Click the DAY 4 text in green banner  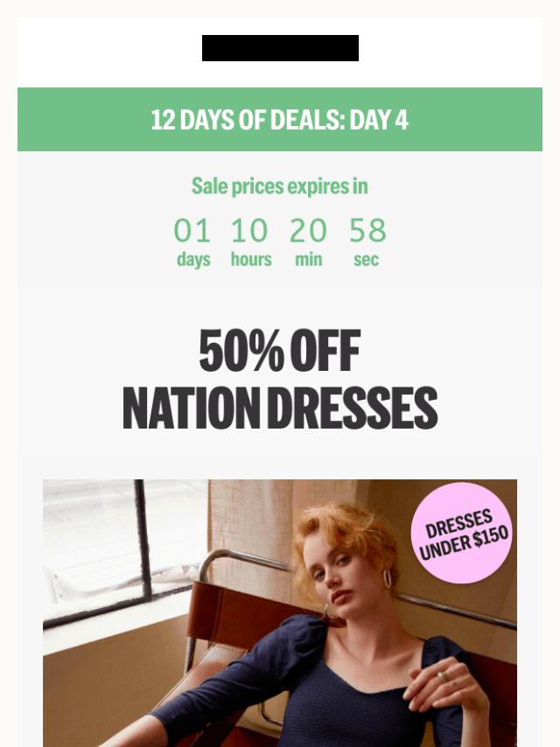tap(379, 119)
